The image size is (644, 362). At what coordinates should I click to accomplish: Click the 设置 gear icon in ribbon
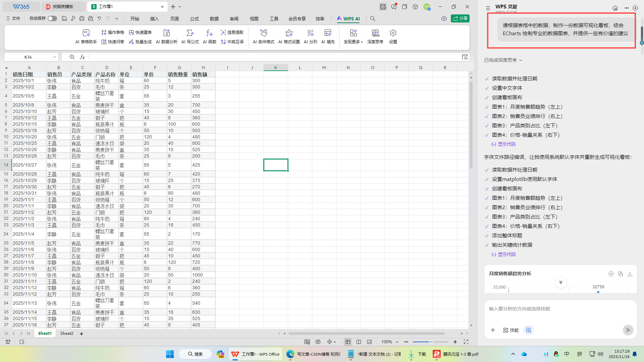click(393, 33)
